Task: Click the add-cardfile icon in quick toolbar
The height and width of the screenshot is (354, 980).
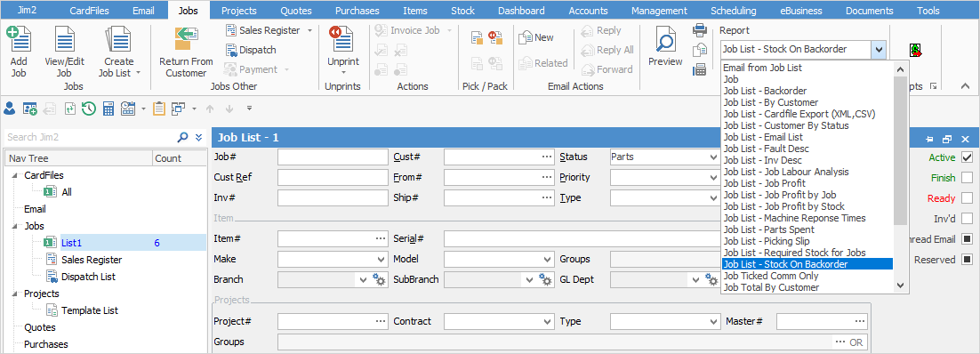Action: coord(29,109)
